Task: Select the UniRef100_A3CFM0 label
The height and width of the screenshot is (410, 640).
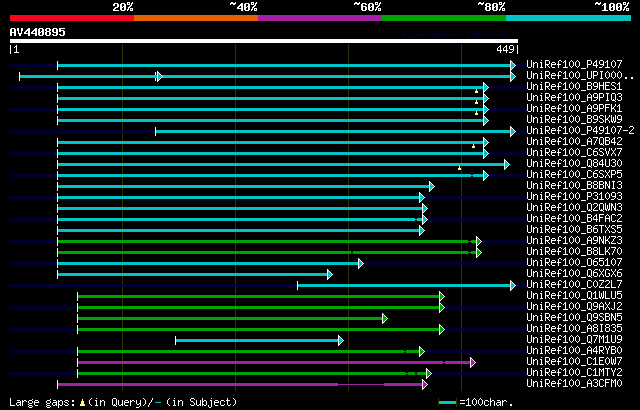Action: [x=574, y=384]
